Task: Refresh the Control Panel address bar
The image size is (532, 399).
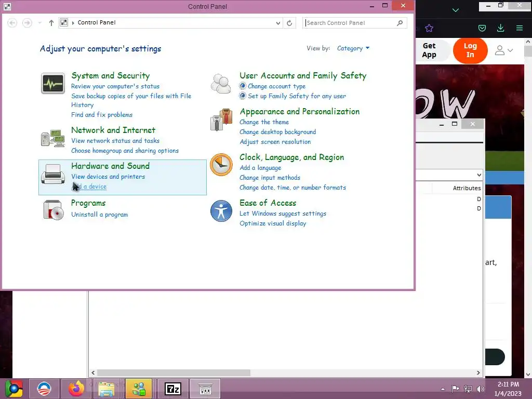Action: (289, 23)
